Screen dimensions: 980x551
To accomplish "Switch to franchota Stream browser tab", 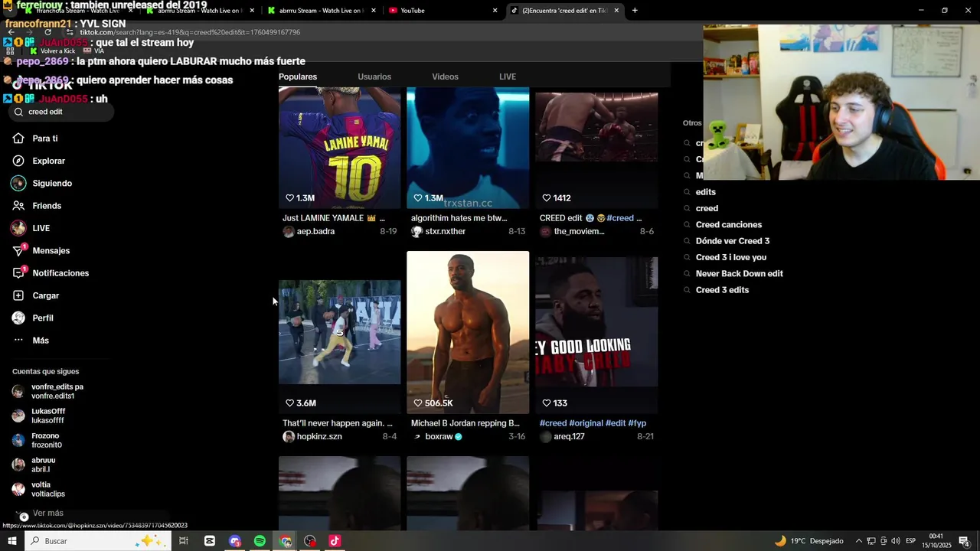I will click(73, 11).
